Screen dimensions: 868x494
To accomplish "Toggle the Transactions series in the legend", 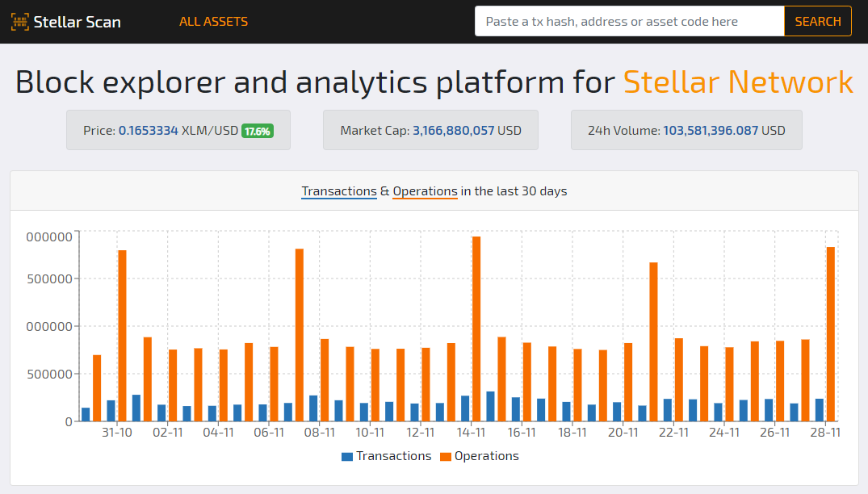I will pyautogui.click(x=393, y=456).
